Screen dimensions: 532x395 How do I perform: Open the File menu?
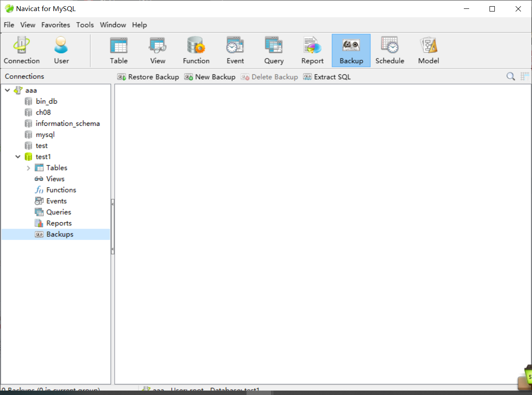point(9,25)
